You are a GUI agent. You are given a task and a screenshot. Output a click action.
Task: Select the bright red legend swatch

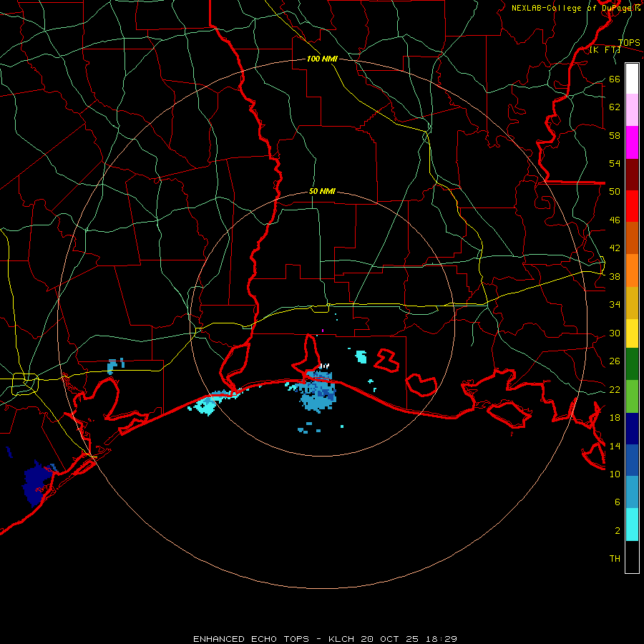(x=632, y=206)
